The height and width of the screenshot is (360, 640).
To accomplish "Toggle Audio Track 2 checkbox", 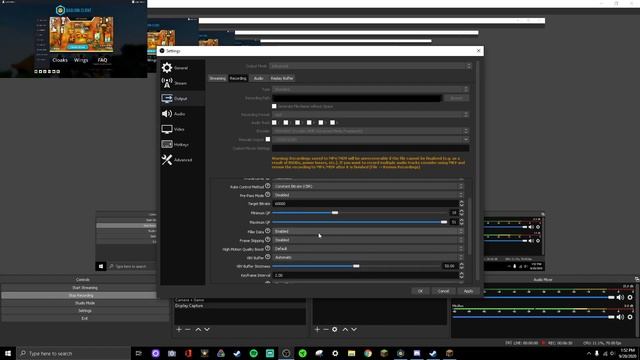I will point(286,122).
